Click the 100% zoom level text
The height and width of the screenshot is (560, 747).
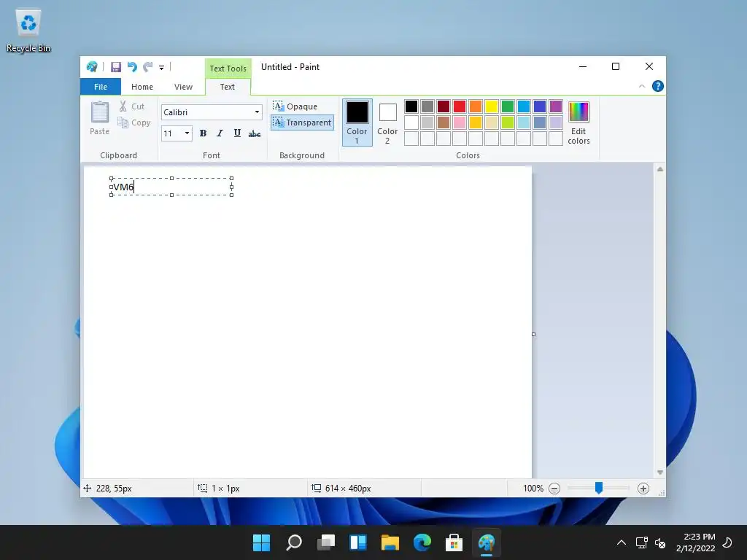coord(533,489)
